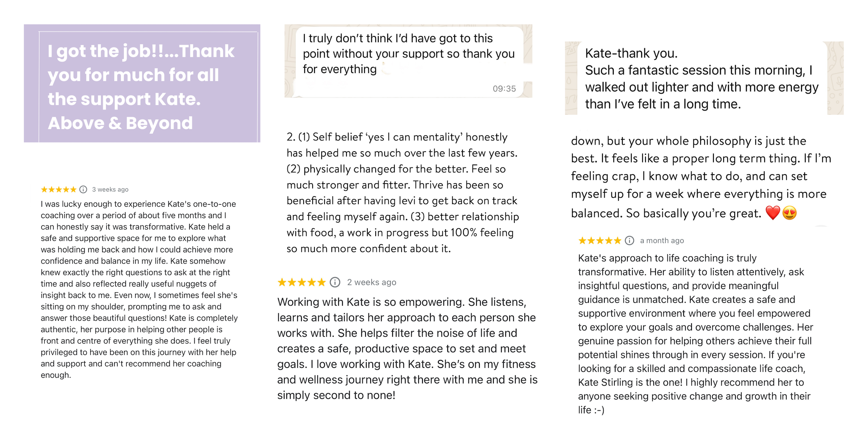The height and width of the screenshot is (432, 868).
Task: Click the "your whole philosophy" testimonial text
Action: pos(701,176)
